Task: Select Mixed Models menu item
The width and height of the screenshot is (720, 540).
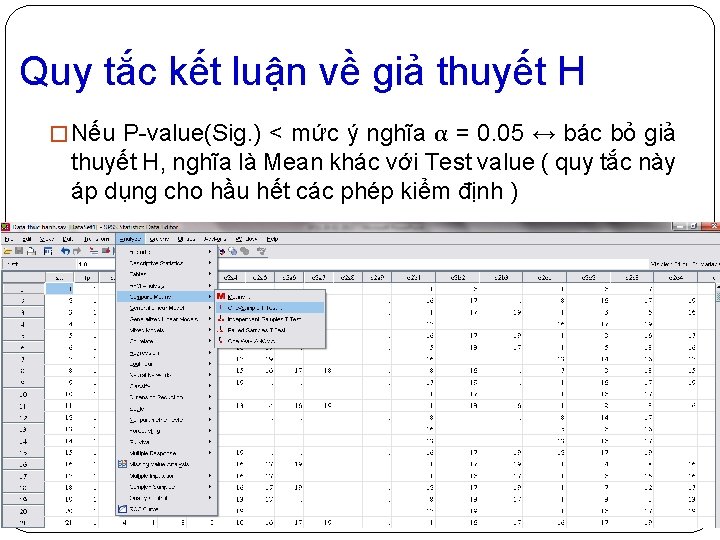Action: (x=166, y=330)
